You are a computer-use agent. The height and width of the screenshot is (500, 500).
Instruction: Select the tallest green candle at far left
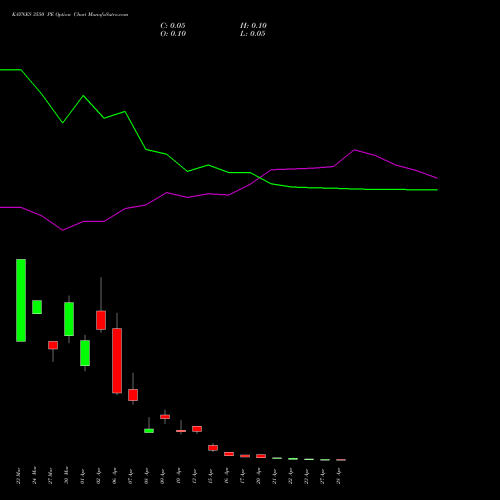coord(21,300)
